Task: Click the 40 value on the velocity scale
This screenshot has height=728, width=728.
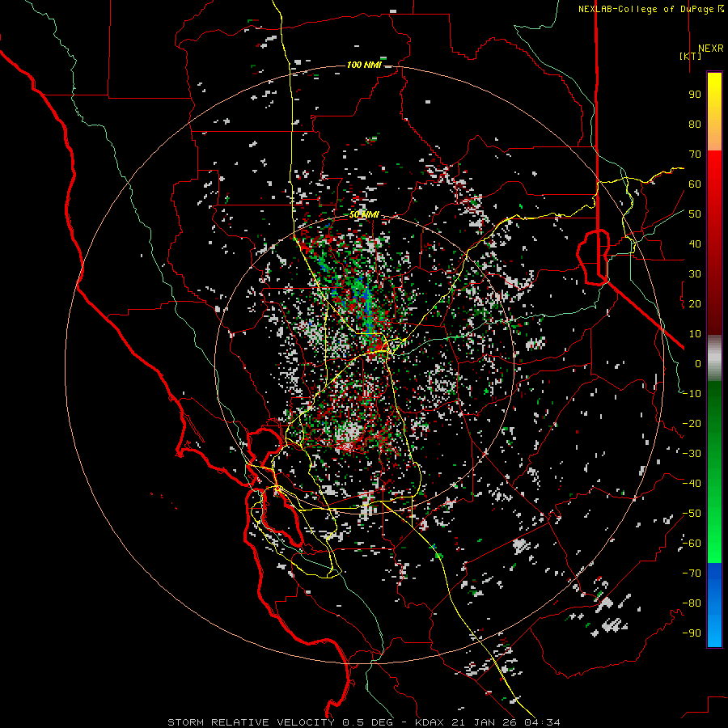Action: [695, 243]
